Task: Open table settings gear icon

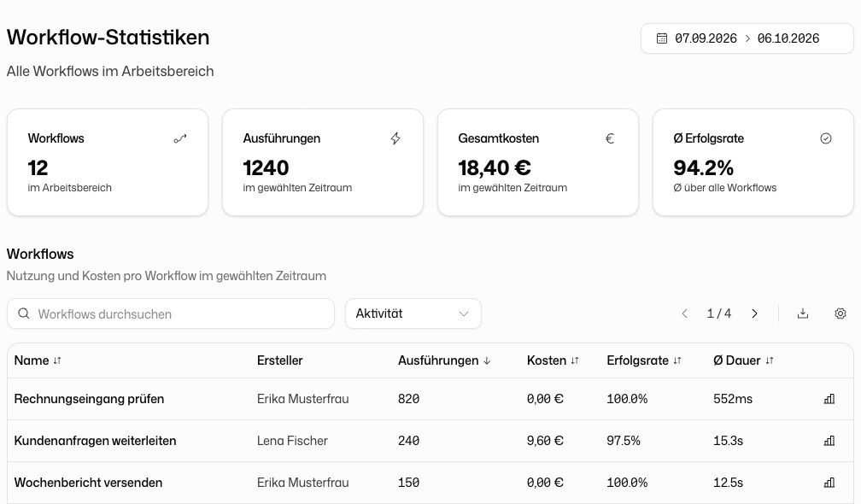Action: (840, 314)
